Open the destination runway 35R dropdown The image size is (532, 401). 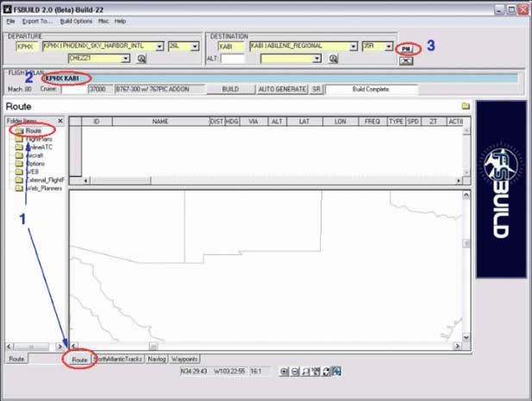click(x=389, y=47)
